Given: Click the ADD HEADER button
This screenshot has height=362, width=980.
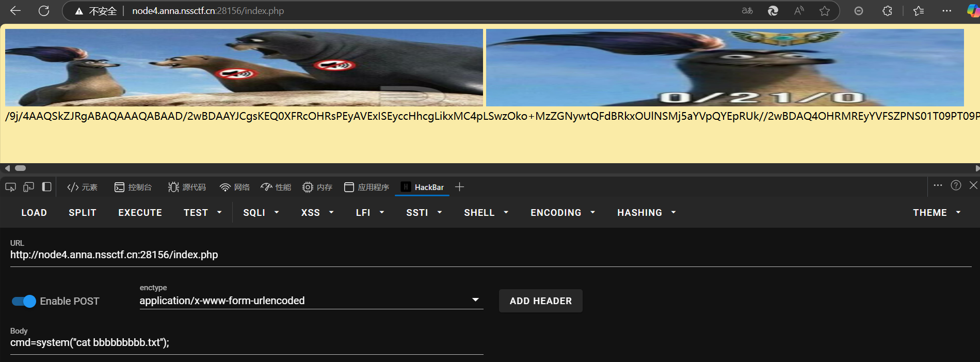Looking at the screenshot, I should pos(540,301).
